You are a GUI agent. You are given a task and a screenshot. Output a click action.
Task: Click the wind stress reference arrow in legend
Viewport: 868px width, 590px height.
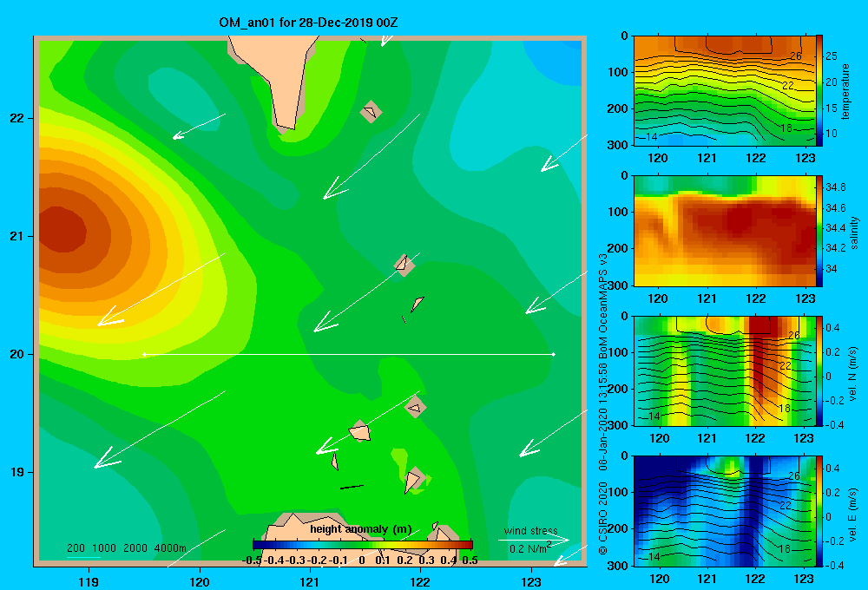[533, 540]
